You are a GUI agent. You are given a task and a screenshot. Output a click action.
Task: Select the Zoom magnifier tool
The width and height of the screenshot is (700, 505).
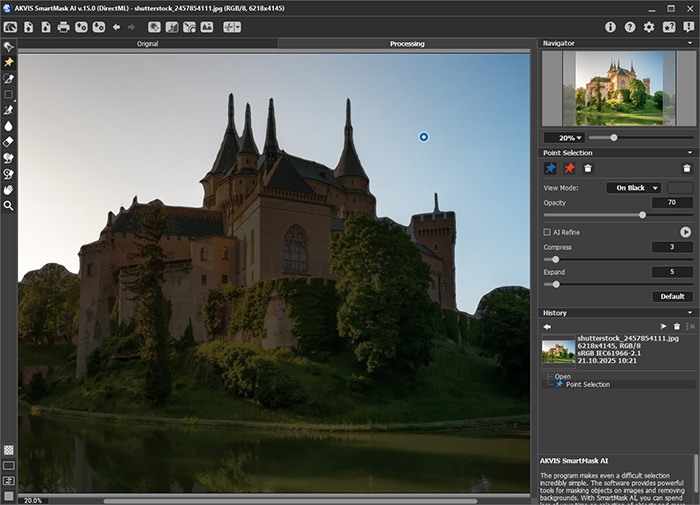click(x=8, y=205)
